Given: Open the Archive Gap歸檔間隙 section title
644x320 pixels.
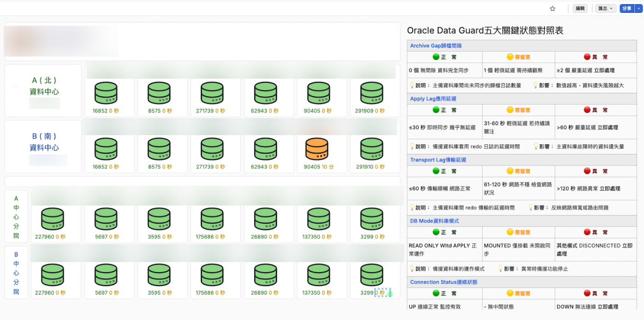Looking at the screenshot, I should 436,46.
